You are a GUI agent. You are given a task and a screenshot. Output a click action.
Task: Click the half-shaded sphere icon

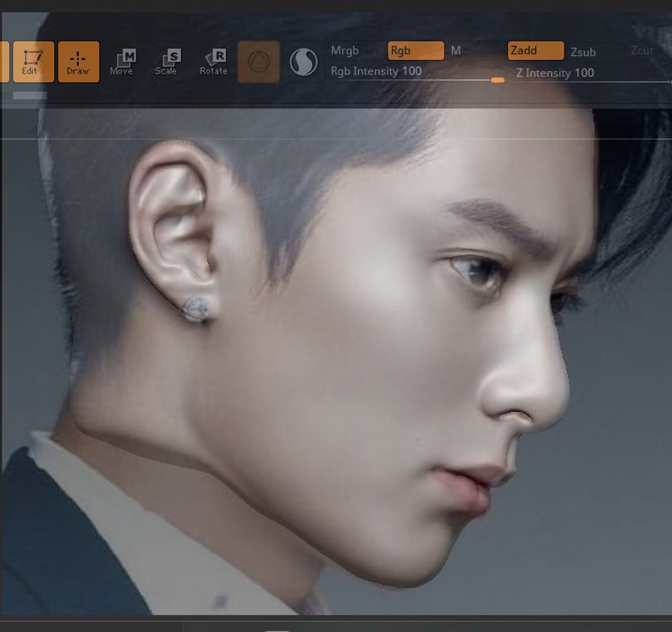click(304, 62)
